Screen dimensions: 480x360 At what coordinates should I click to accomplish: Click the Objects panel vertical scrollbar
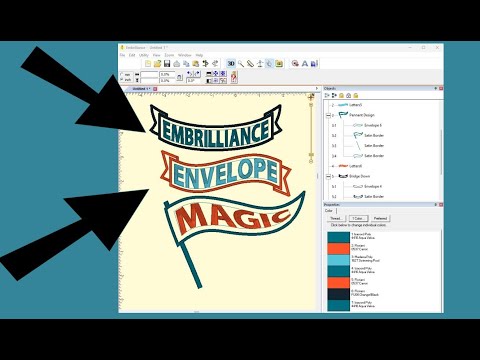(x=441, y=152)
